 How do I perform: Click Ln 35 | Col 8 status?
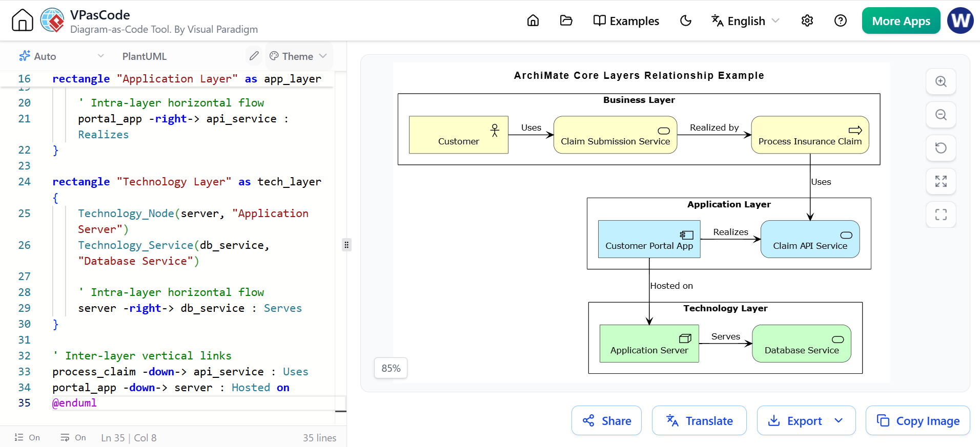click(x=129, y=438)
